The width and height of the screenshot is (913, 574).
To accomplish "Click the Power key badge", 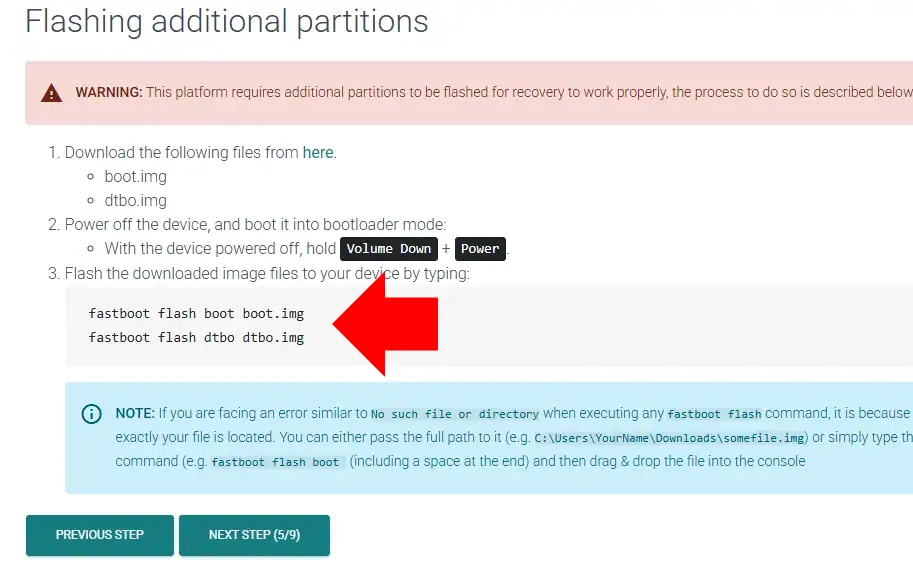I will (x=480, y=249).
